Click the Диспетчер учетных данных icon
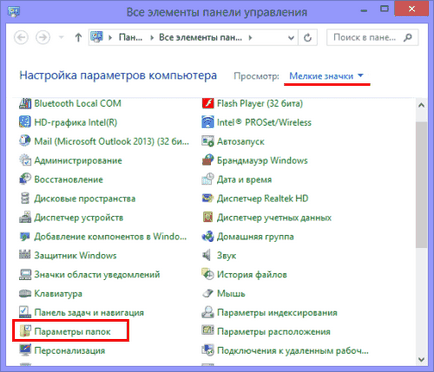This screenshot has width=434, height=372. pos(208,217)
